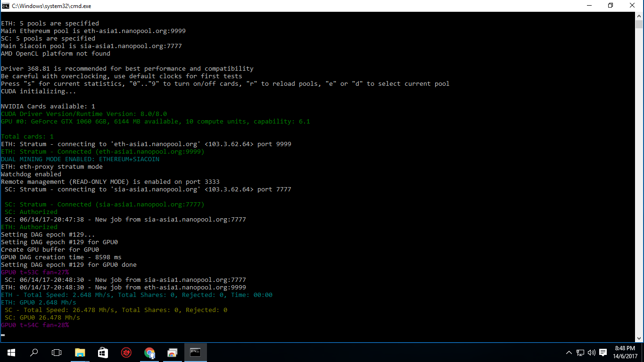
Task: Click 'SC: 5 pools are specified' line
Action: point(48,39)
